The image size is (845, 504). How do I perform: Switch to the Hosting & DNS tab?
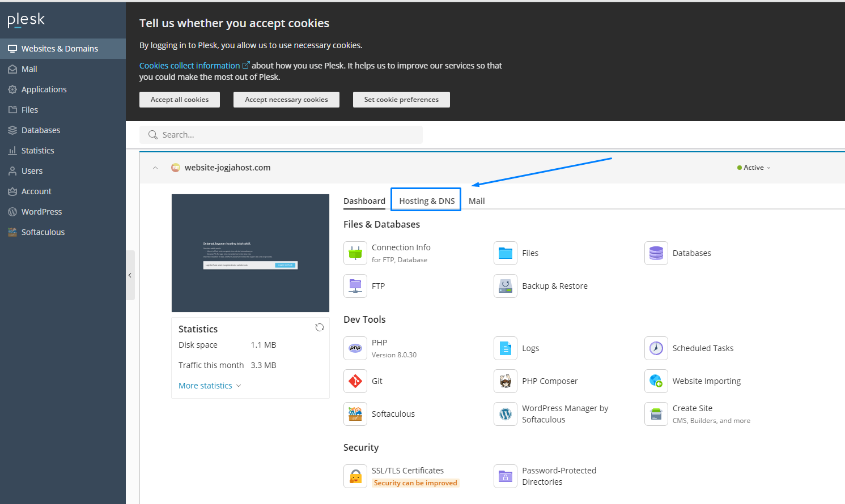pos(427,201)
